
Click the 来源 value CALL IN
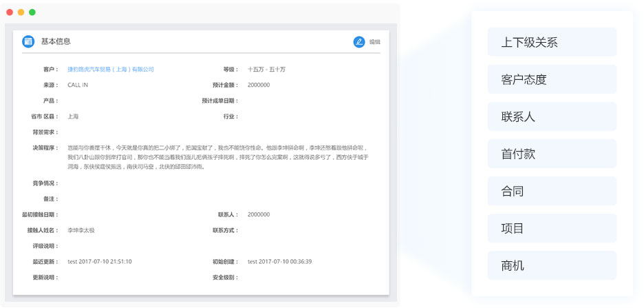click(x=78, y=85)
